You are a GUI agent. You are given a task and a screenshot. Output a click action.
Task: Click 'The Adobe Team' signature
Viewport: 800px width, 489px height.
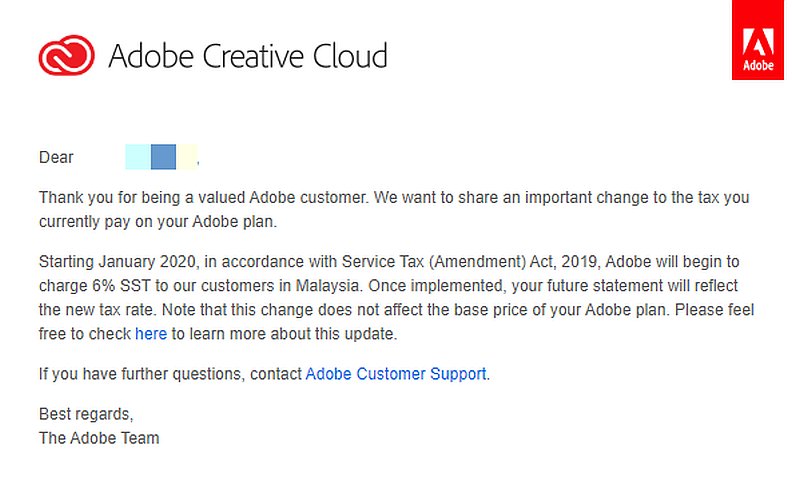[x=99, y=438]
